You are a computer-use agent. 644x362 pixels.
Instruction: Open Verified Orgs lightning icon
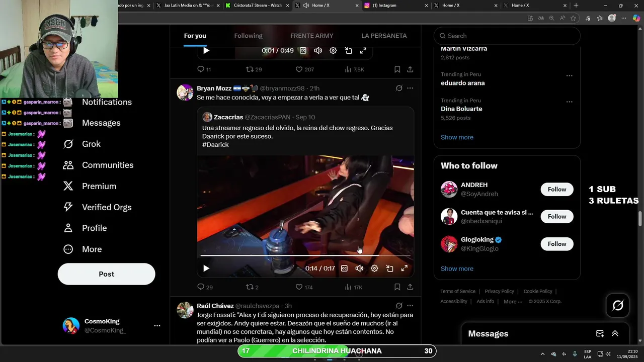click(68, 207)
